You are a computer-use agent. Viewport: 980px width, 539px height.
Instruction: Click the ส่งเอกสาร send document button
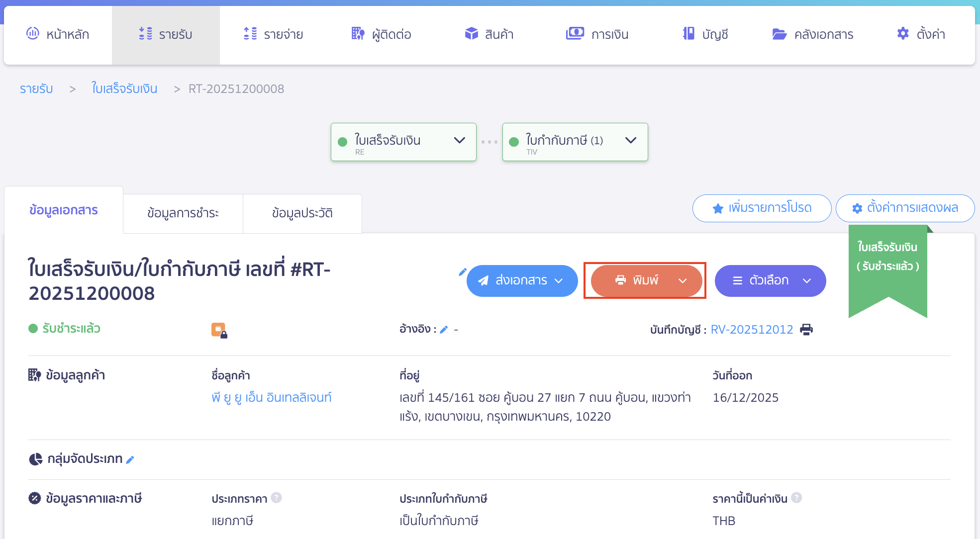(521, 280)
